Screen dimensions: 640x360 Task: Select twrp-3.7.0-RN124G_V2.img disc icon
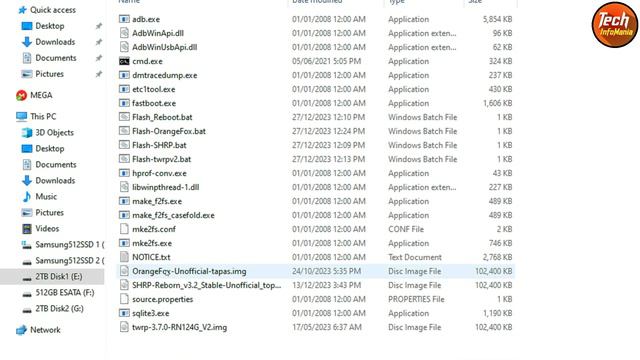[x=124, y=327]
